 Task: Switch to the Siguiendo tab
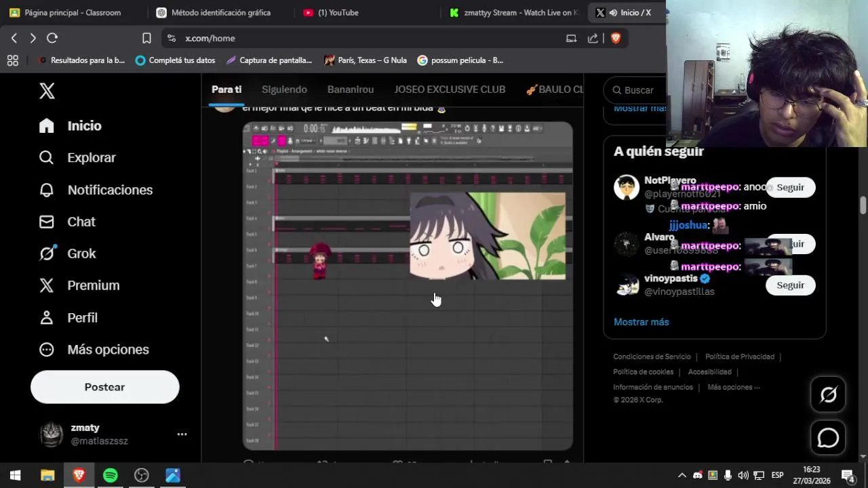pyautogui.click(x=284, y=89)
